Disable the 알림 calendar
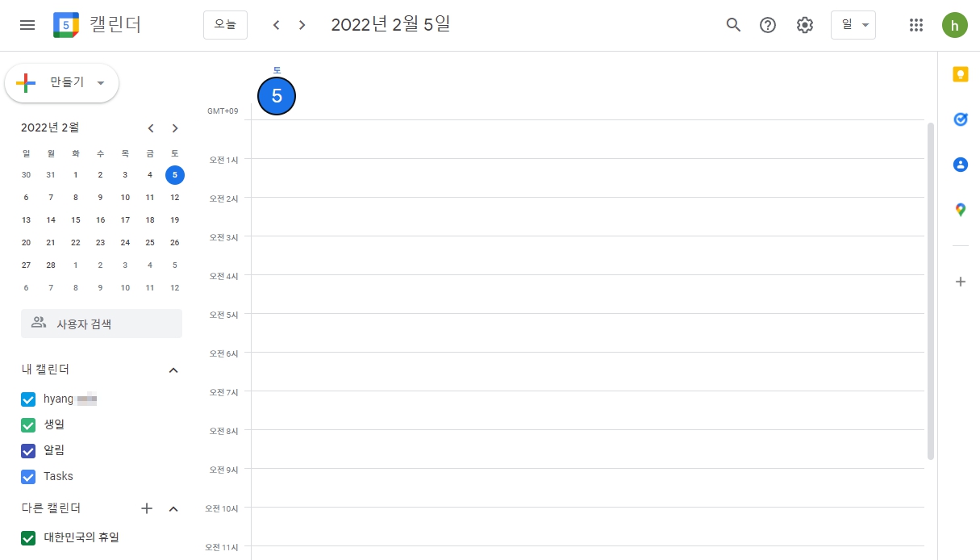 28,450
